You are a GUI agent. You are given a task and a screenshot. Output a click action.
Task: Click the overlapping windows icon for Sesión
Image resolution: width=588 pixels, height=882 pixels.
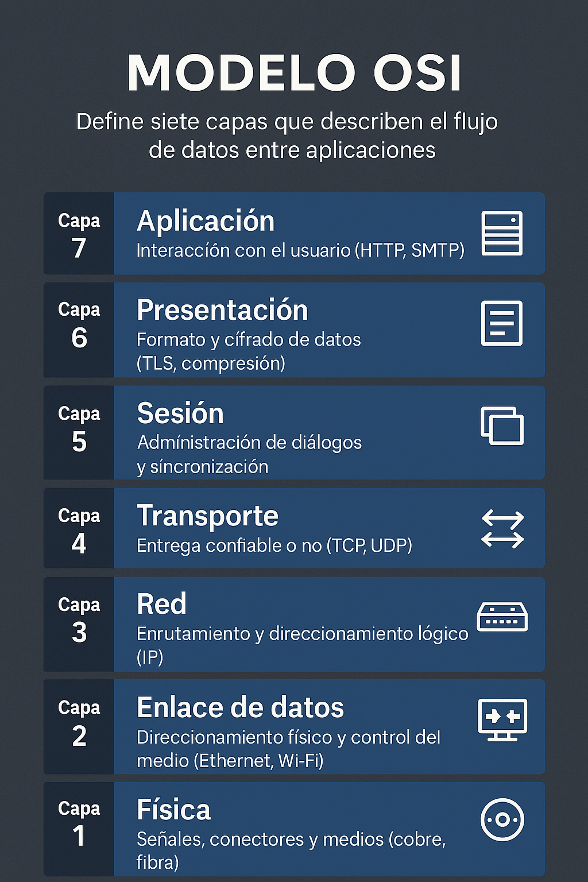[x=502, y=425]
